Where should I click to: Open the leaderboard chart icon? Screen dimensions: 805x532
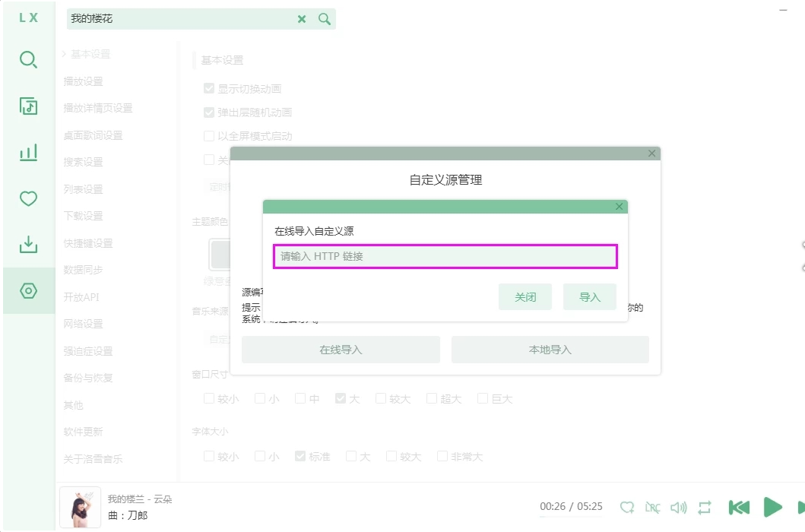coord(28,154)
